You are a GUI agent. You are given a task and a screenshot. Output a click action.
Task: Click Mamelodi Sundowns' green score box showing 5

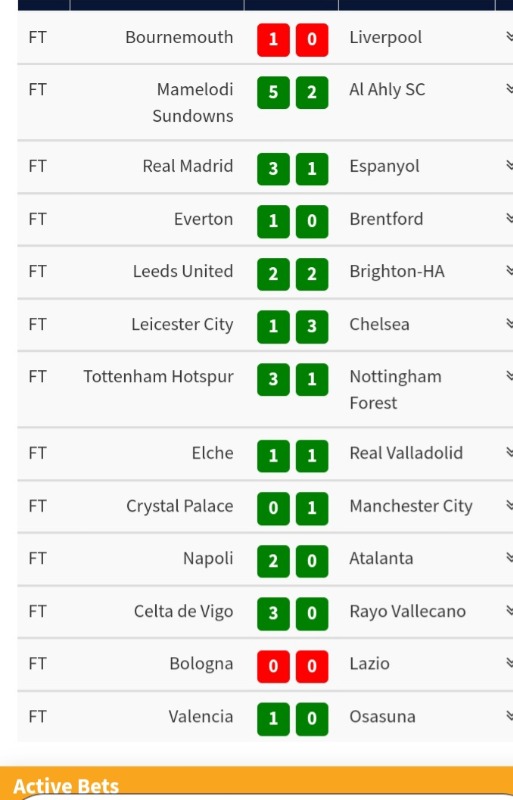(273, 92)
